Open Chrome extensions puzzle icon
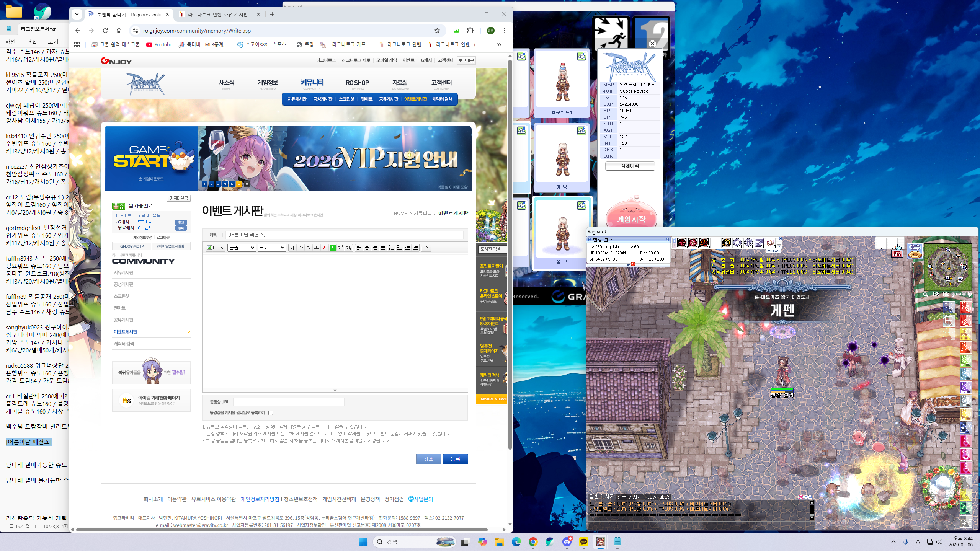The height and width of the screenshot is (551, 980). [x=470, y=31]
